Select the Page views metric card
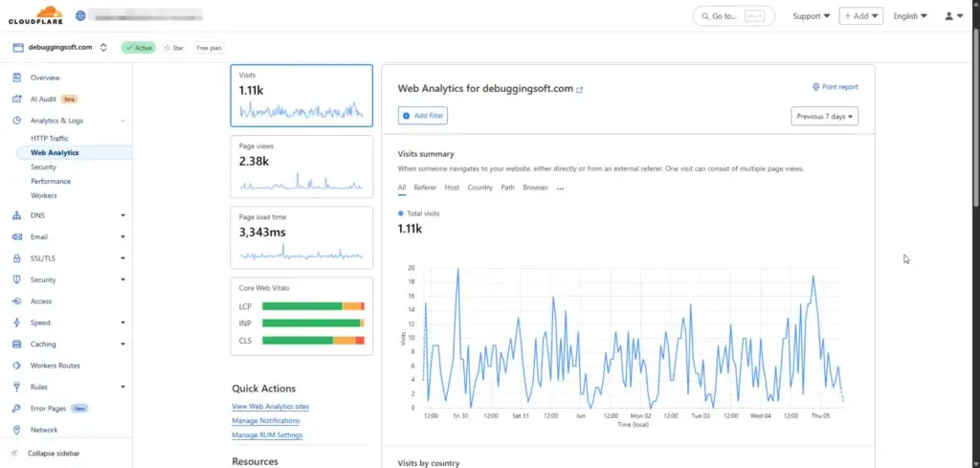 [301, 167]
